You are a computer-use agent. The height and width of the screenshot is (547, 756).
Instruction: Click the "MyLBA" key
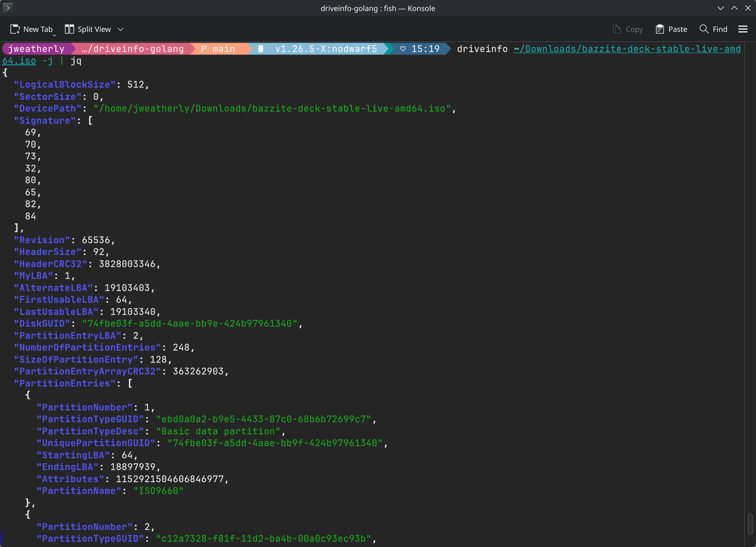pos(34,276)
